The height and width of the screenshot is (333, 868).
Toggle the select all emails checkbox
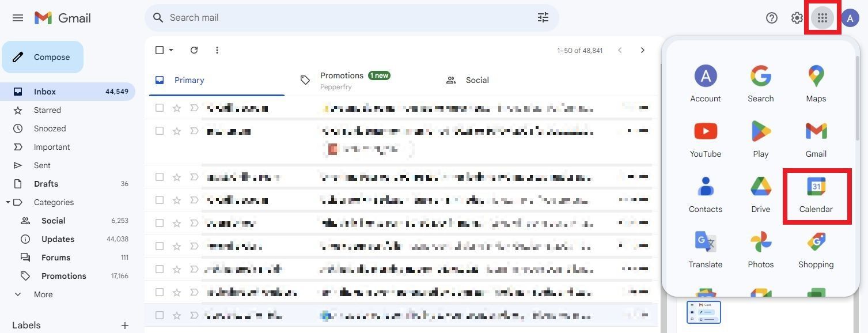(160, 50)
